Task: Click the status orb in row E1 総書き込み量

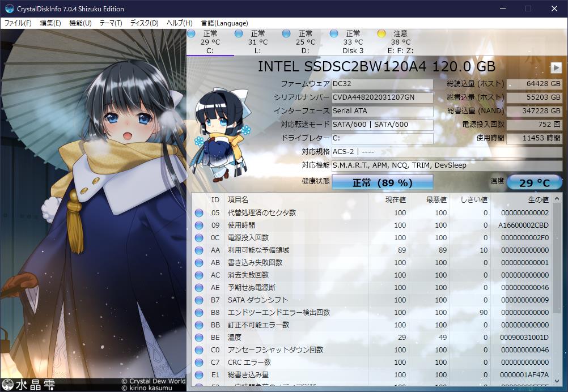Action: 199,376
